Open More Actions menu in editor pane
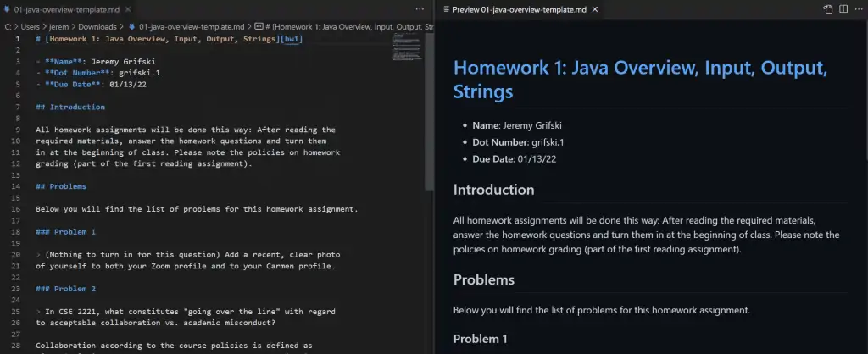This screenshot has width=868, height=354. click(x=420, y=9)
